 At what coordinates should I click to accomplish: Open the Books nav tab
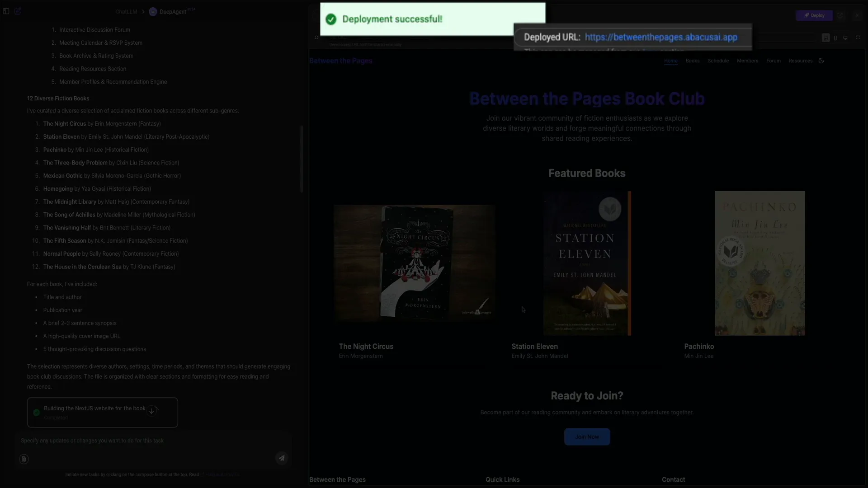pos(693,61)
